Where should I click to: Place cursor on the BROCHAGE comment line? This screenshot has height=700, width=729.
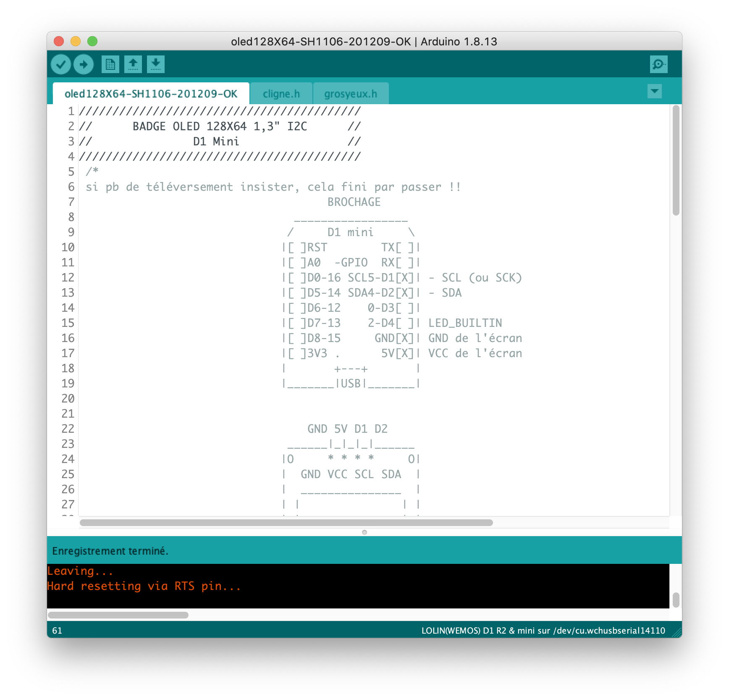tap(354, 202)
